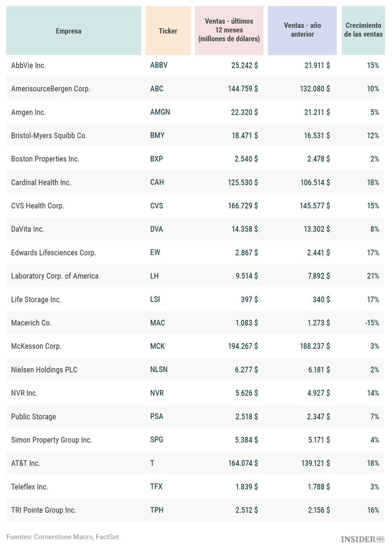This screenshot has height=548, width=392.
Task: Click the Insider Pro logo
Action: [362, 539]
